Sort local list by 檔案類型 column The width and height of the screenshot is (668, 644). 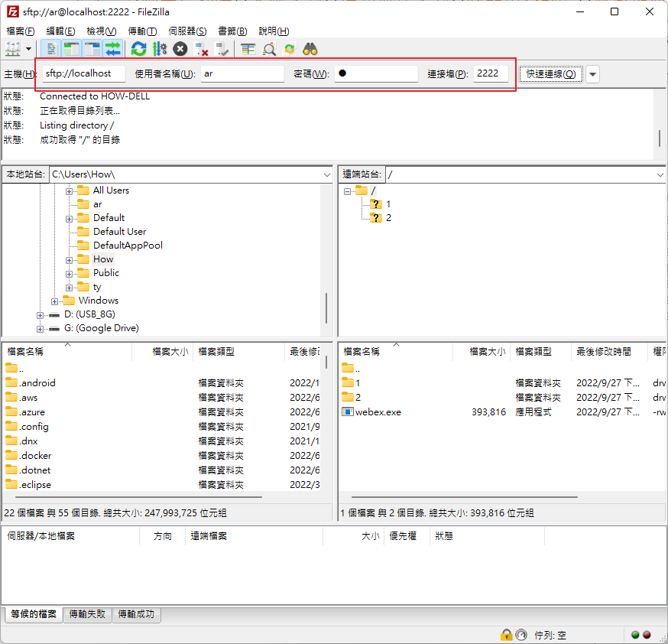point(238,352)
